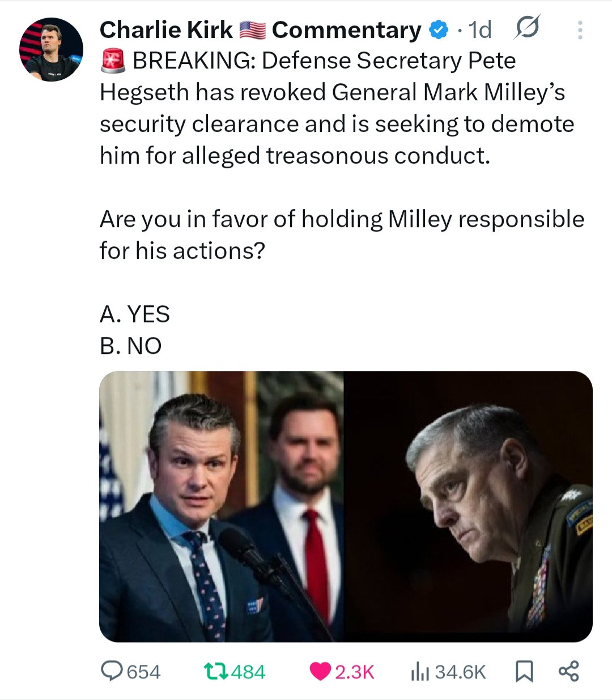
Task: Click the blue verified badge
Action: tap(438, 30)
